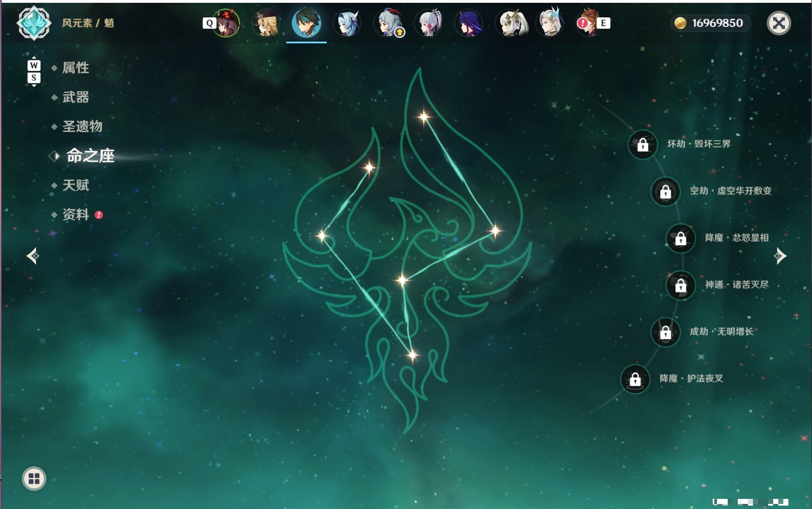Click the S key menu-down indicator
Screen dimensions: 812x509
click(34, 78)
